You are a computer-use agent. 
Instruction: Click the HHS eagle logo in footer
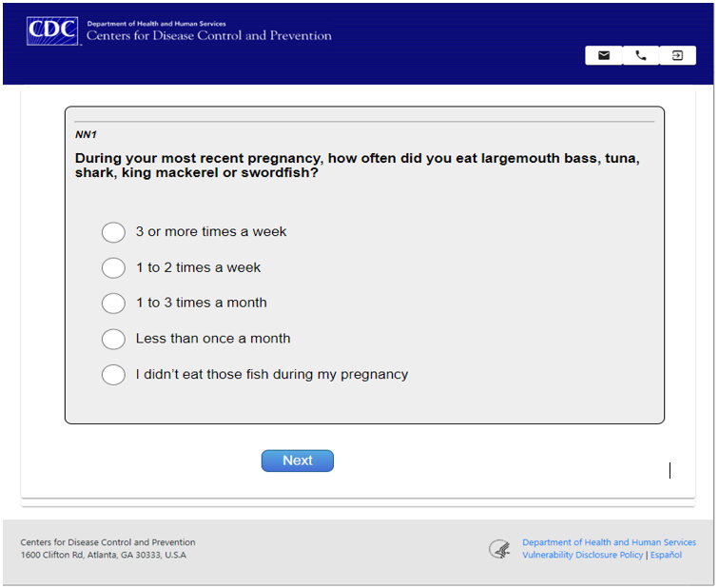pyautogui.click(x=499, y=549)
